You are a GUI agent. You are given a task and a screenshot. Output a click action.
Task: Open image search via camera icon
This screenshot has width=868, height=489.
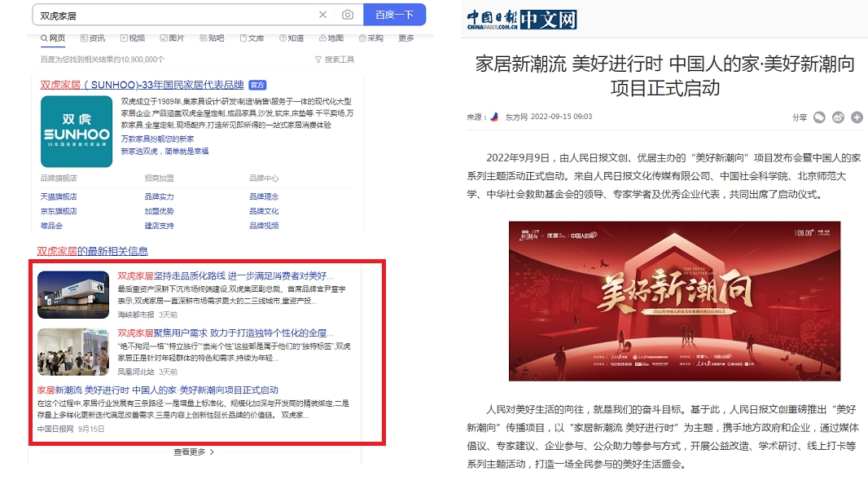[348, 15]
